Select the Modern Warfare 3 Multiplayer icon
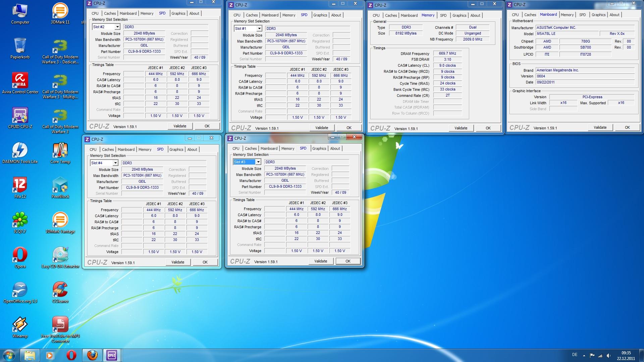 pos(60,86)
